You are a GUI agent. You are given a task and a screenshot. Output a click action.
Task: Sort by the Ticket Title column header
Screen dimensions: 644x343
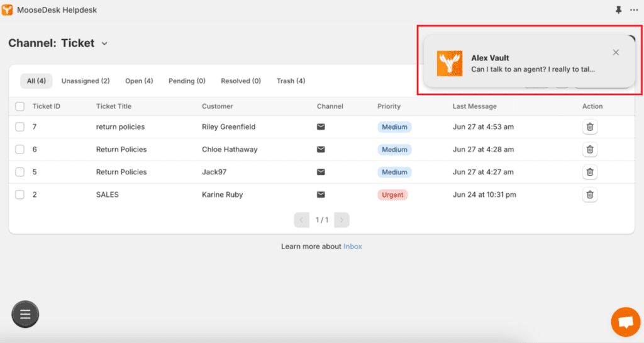(114, 106)
